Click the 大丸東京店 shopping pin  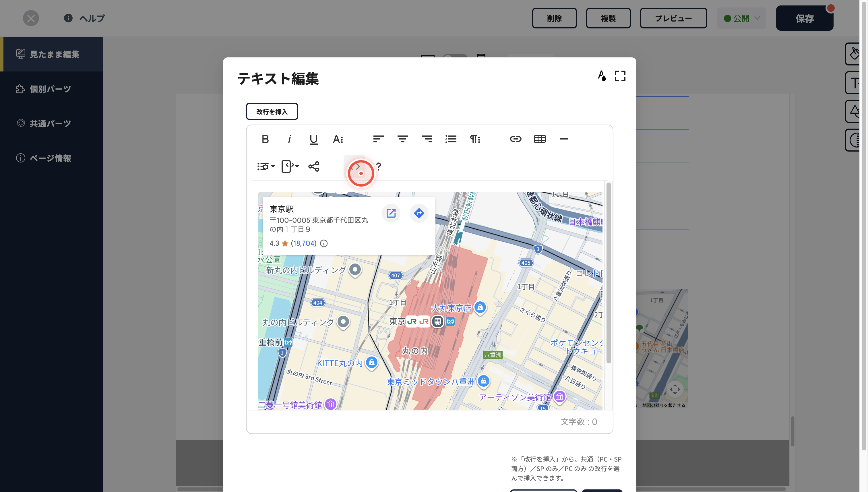480,307
